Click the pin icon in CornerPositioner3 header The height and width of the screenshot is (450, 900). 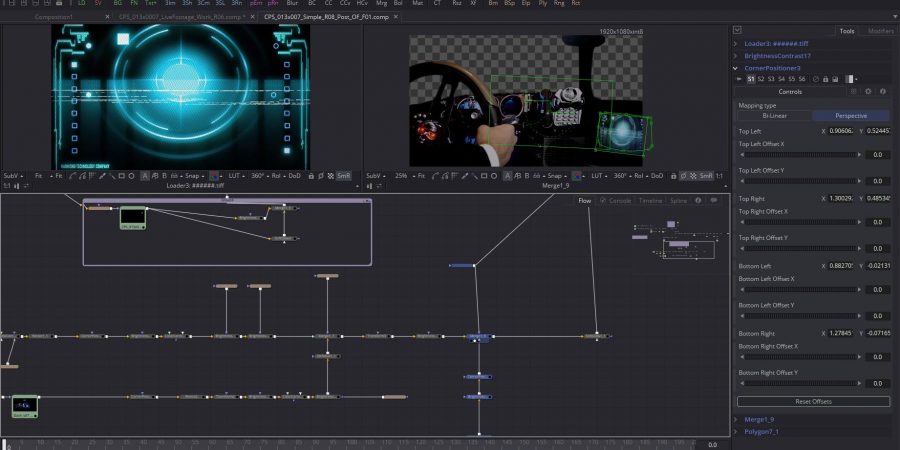[x=825, y=78]
